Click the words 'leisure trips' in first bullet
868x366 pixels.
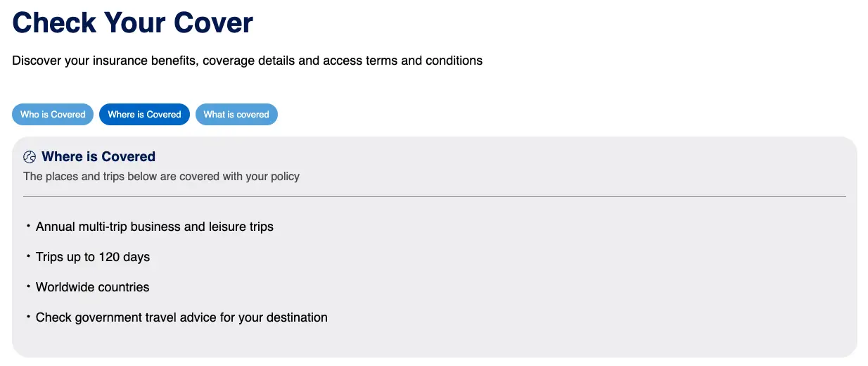pyautogui.click(x=241, y=227)
